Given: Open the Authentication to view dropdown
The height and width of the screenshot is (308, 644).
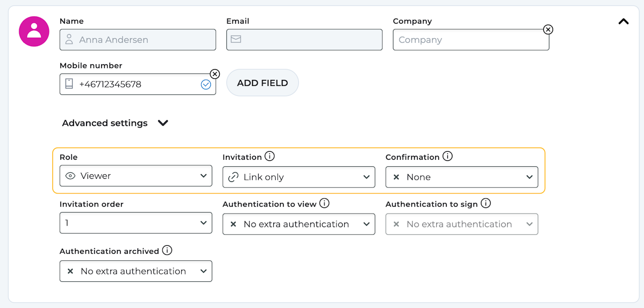Looking at the screenshot, I should [x=299, y=224].
